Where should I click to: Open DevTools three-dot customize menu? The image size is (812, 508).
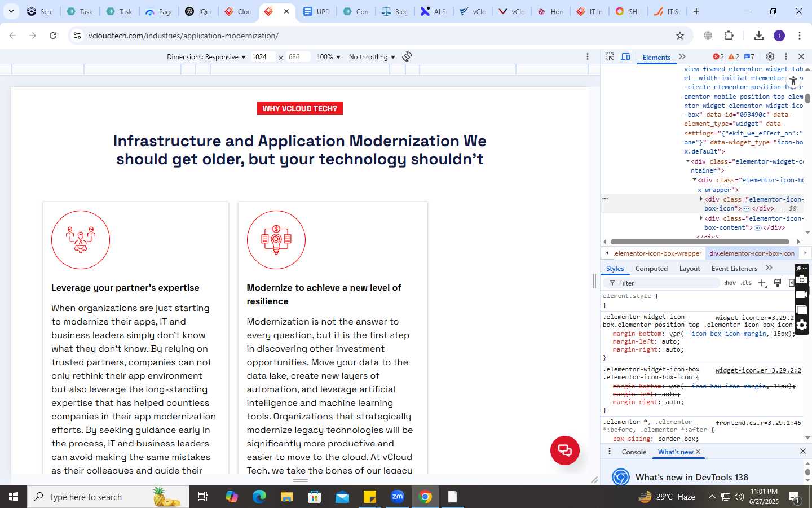click(x=786, y=56)
